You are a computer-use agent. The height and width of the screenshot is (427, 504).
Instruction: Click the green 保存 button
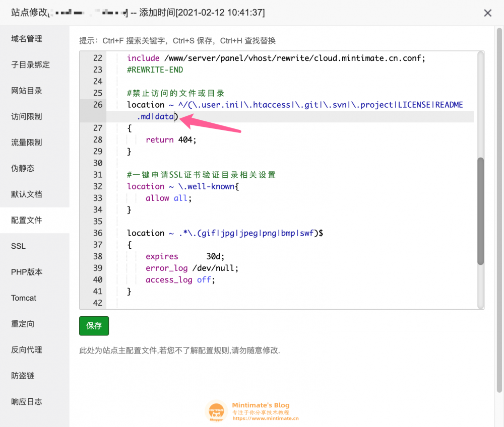94,326
